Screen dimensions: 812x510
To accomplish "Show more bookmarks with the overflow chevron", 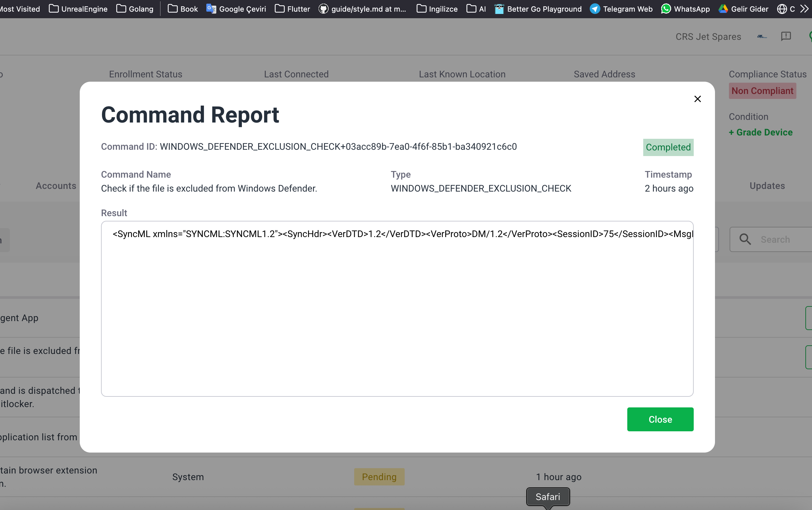I will click(x=804, y=9).
